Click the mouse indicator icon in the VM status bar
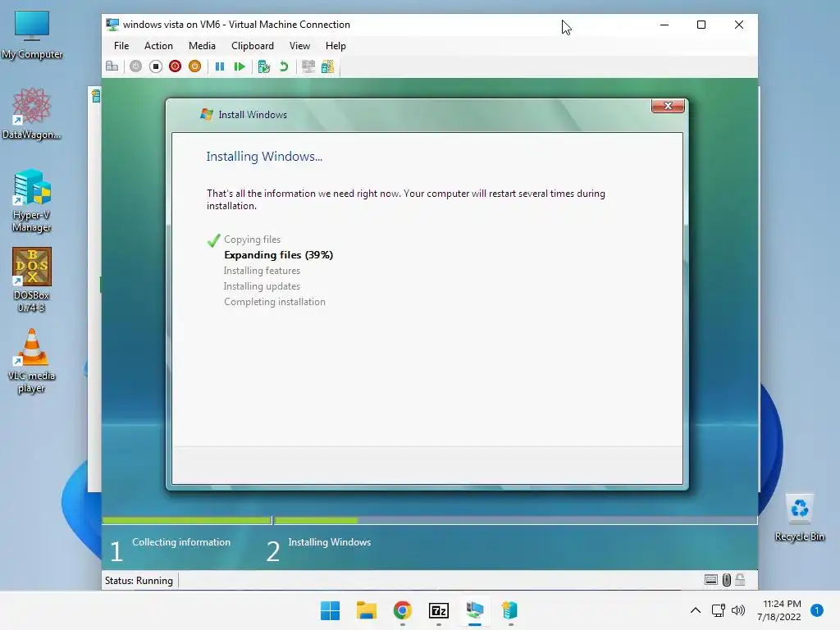Viewport: 840px width, 630px height. pyautogui.click(x=727, y=580)
